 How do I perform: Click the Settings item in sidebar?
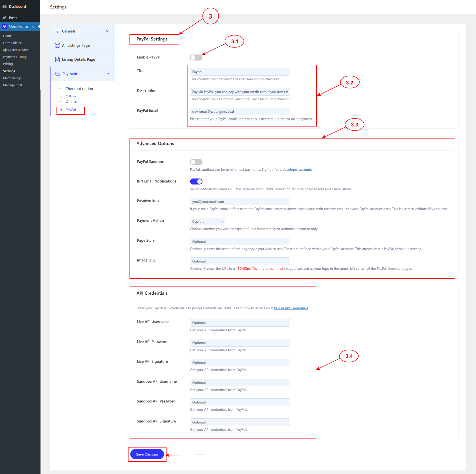[9, 71]
